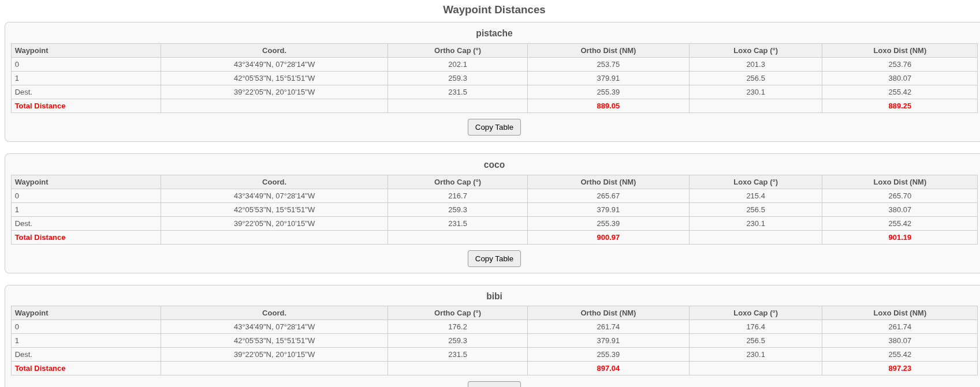980x387 pixels.
Task: Click pistache ortho distance 253.75
Action: coord(608,65)
